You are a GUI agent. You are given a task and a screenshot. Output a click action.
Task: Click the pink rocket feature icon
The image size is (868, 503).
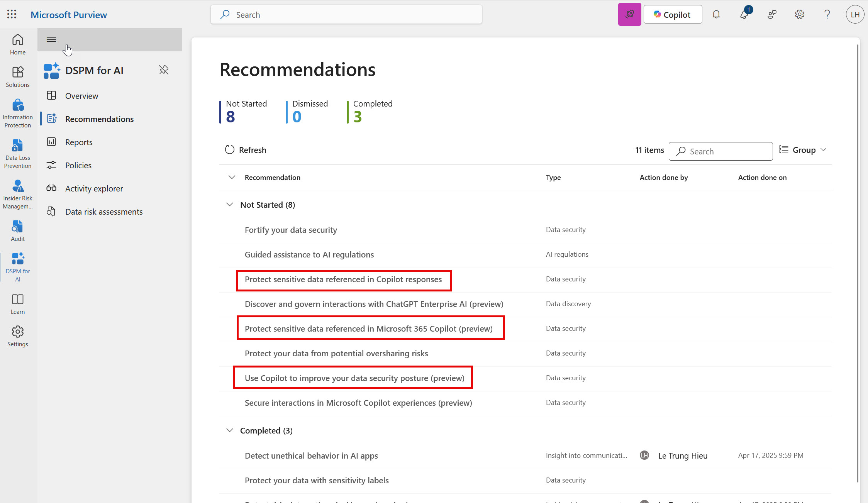pos(629,14)
